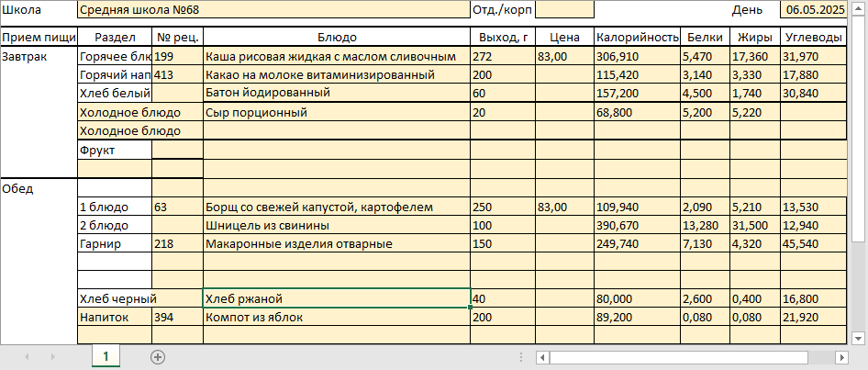
Task: Select cell Какао на молоке витаминизированный
Action: coord(337,74)
